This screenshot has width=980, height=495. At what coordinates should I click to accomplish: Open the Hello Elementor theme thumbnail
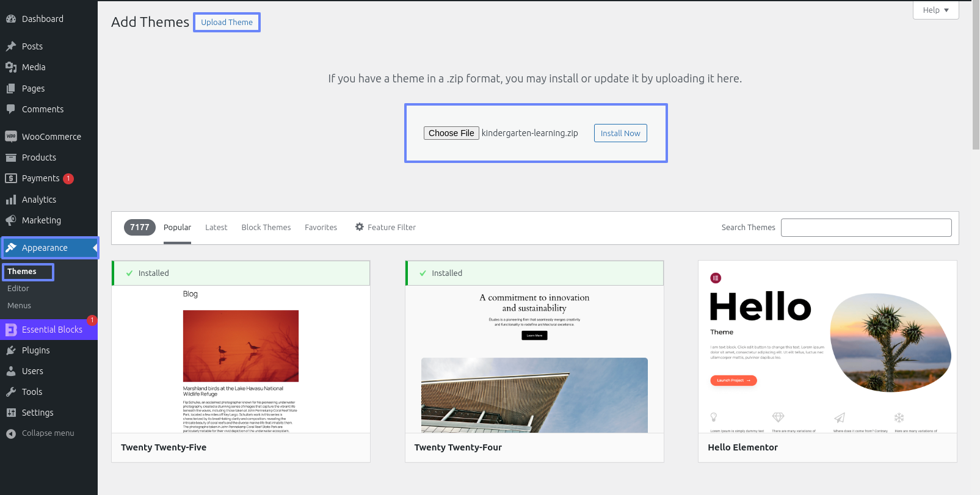(x=827, y=347)
